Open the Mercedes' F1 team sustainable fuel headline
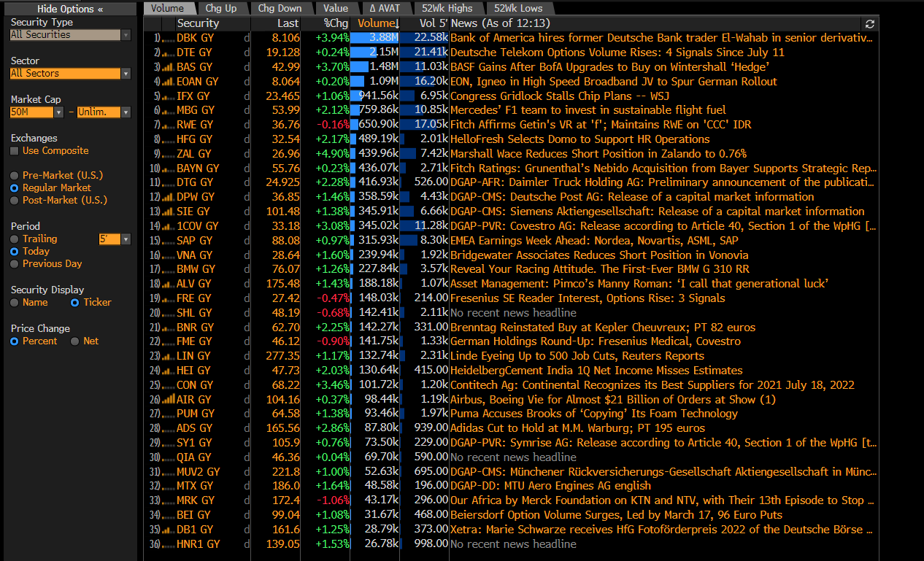 [x=588, y=110]
